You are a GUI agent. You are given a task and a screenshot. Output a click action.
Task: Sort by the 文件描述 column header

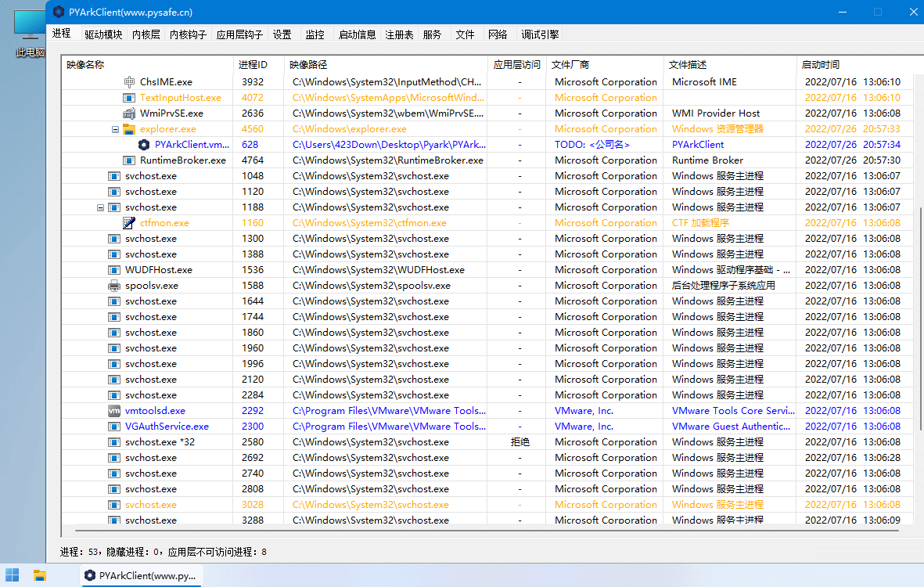(729, 65)
